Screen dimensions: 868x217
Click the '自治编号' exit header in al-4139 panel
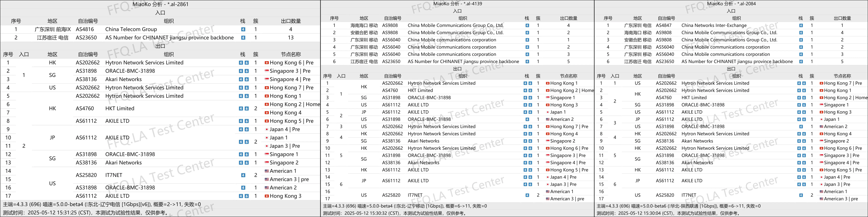(x=393, y=76)
